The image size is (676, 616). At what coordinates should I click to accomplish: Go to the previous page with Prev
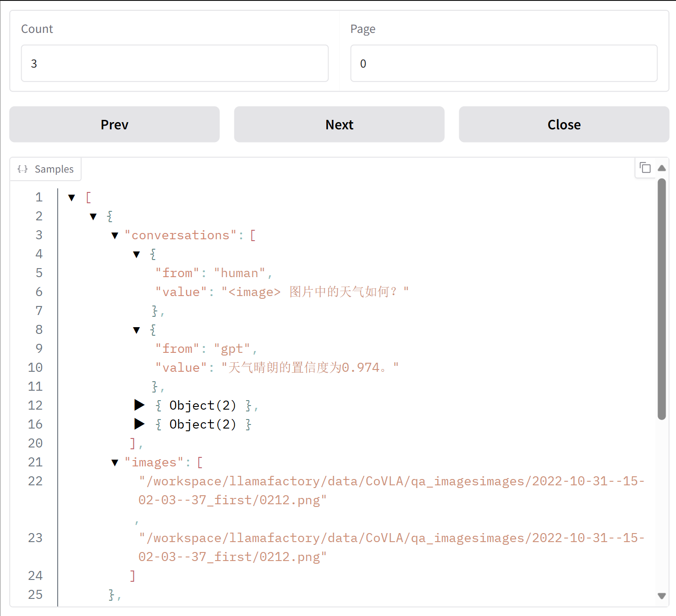(114, 124)
